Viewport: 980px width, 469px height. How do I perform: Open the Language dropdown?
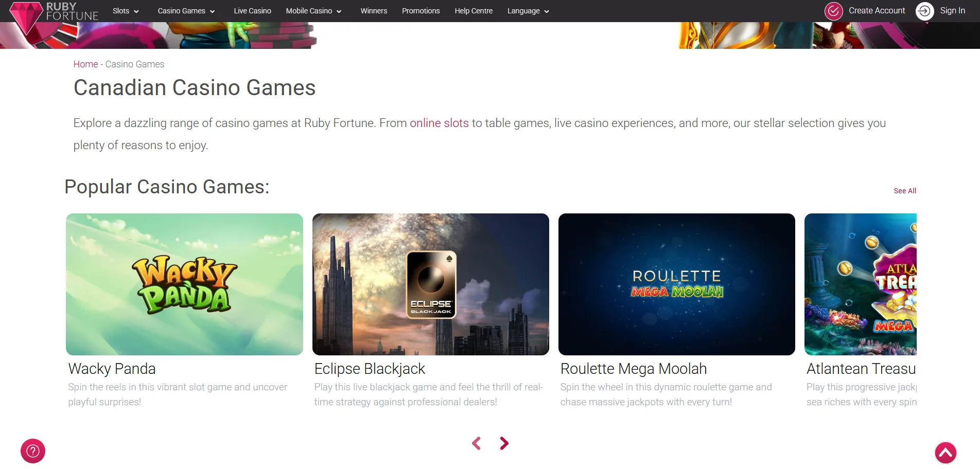528,11
